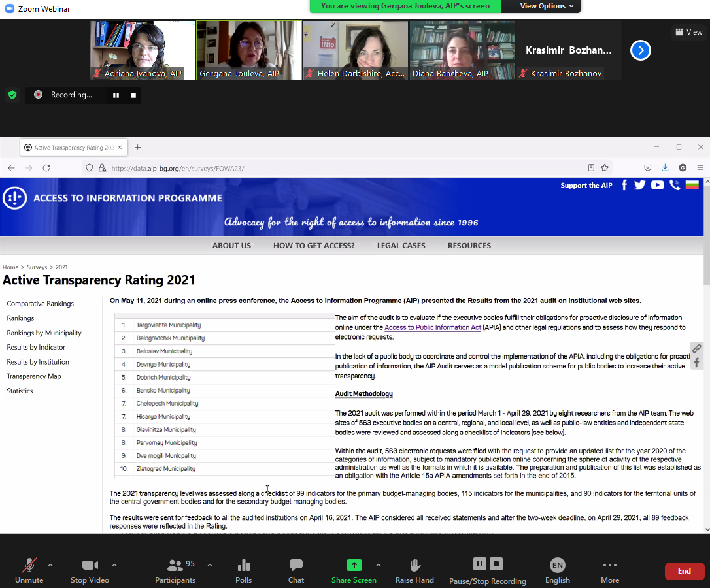Click the next video participants arrow
Image resolution: width=710 pixels, height=588 pixels.
point(640,50)
